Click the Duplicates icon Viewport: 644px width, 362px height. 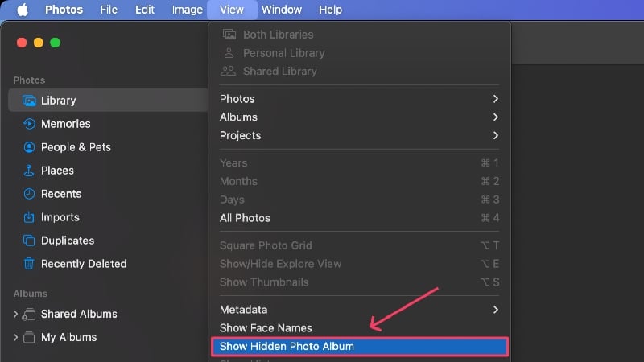29,241
